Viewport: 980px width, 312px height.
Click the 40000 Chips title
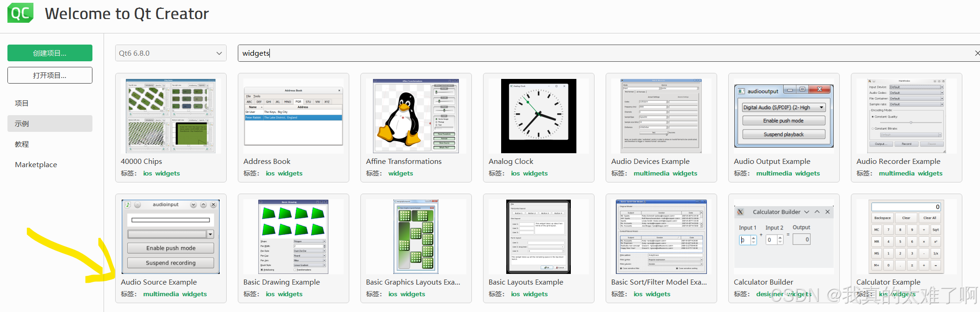click(x=141, y=161)
